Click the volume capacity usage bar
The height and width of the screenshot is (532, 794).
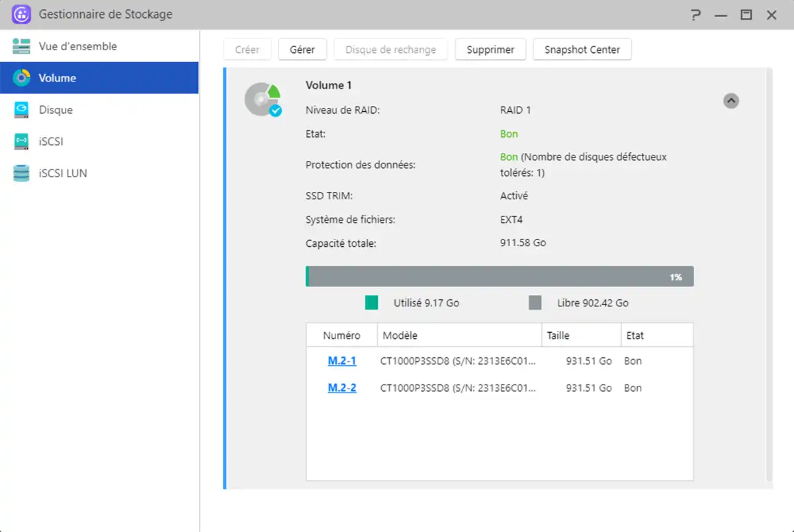point(499,276)
